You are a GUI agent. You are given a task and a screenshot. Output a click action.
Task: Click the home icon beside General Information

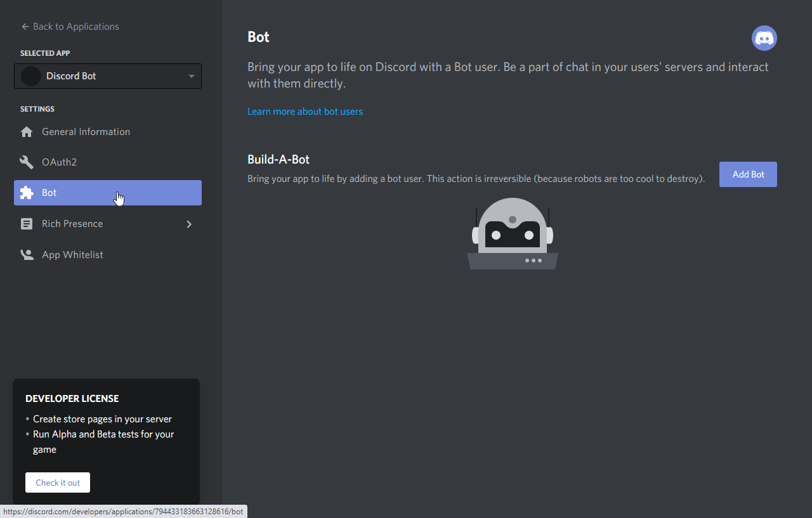[x=27, y=132]
